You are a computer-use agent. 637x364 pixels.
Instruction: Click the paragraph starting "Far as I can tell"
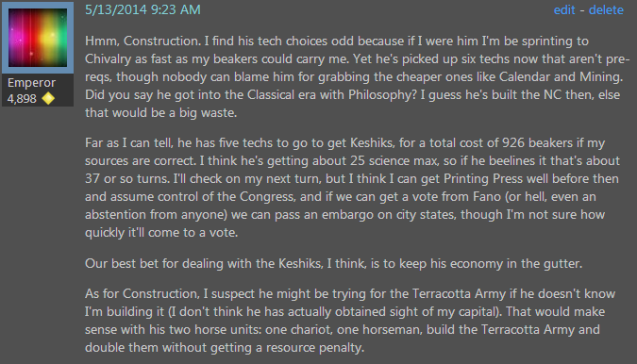(x=352, y=188)
